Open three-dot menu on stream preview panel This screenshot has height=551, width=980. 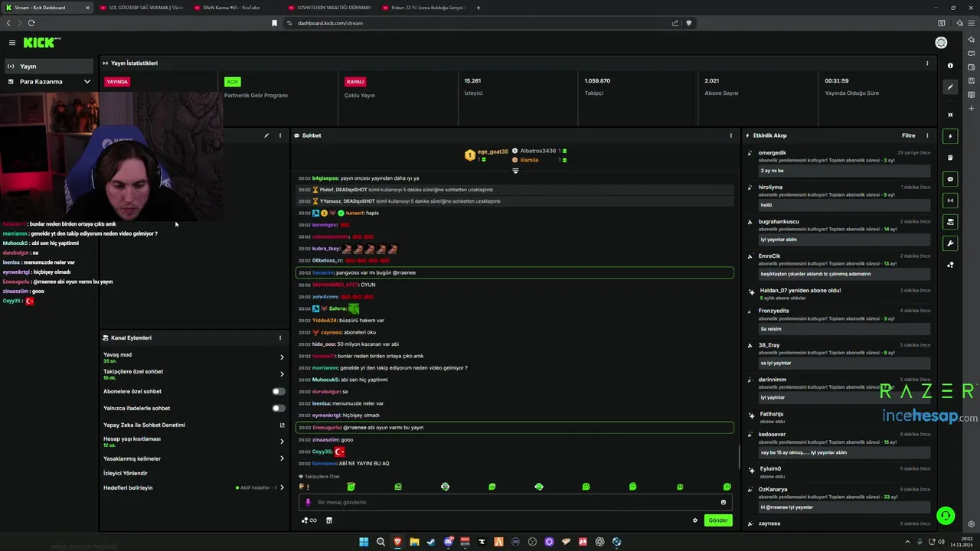pos(280,135)
